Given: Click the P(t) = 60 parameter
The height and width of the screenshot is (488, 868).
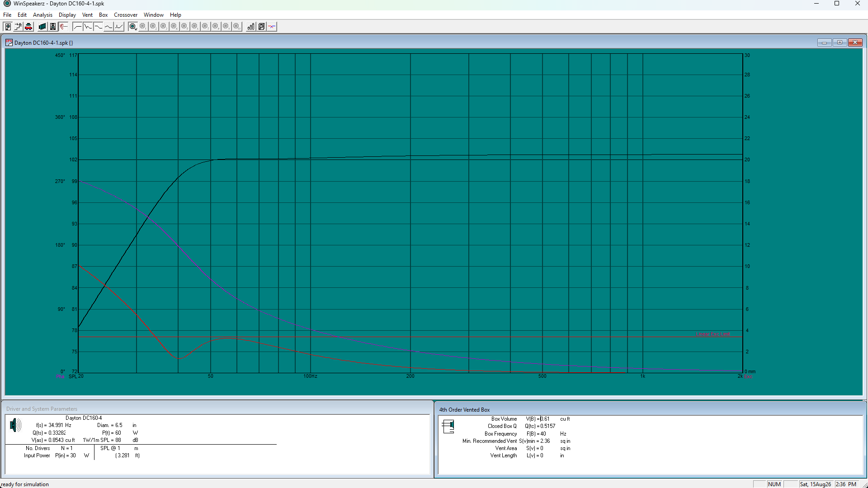Looking at the screenshot, I should click(x=112, y=433).
